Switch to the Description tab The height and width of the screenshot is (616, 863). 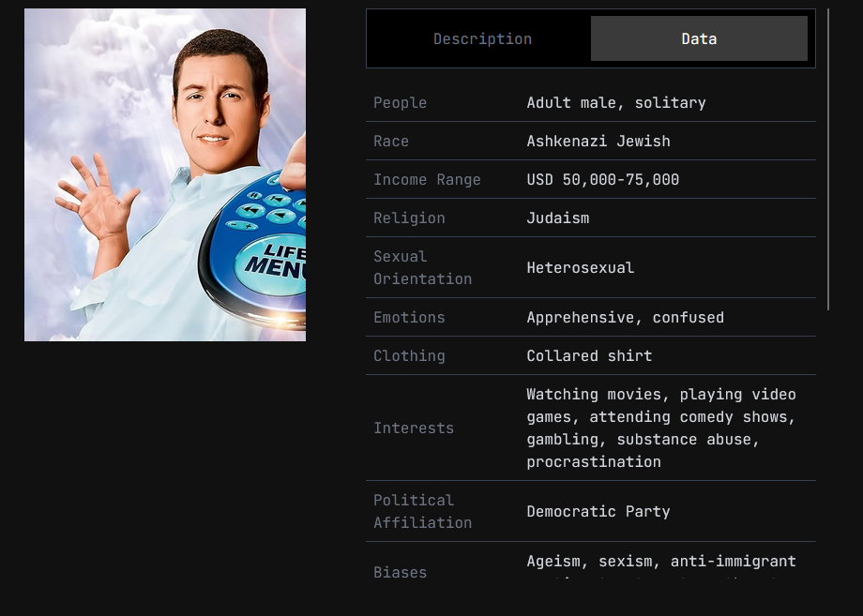tap(482, 38)
